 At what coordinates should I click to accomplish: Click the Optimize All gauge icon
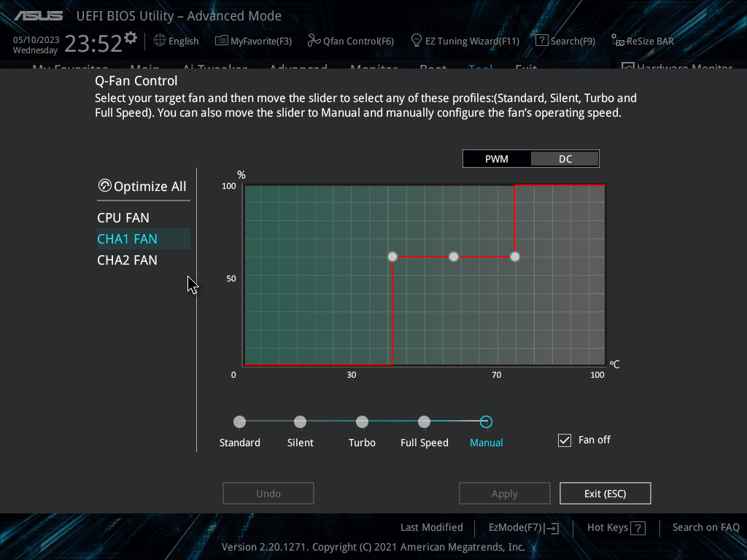click(105, 186)
